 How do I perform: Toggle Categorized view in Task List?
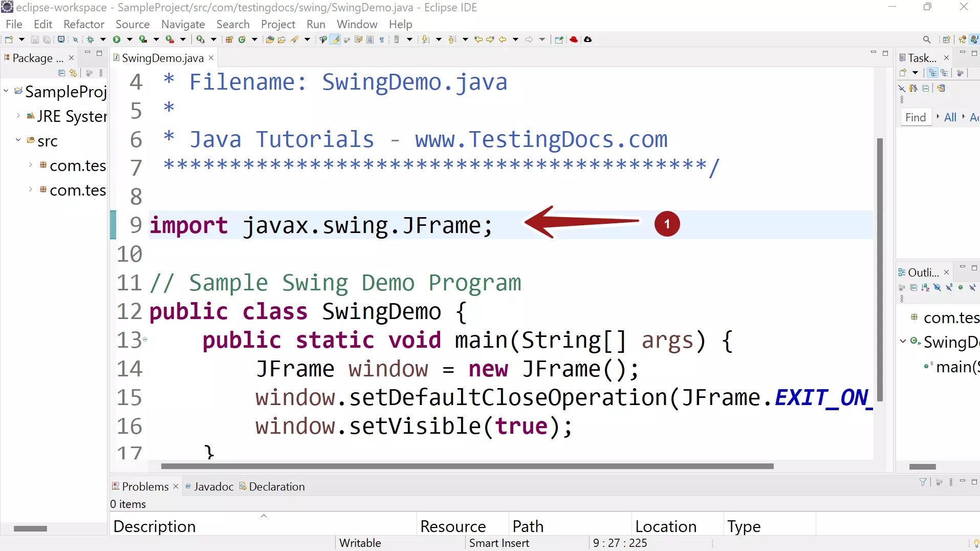(933, 73)
